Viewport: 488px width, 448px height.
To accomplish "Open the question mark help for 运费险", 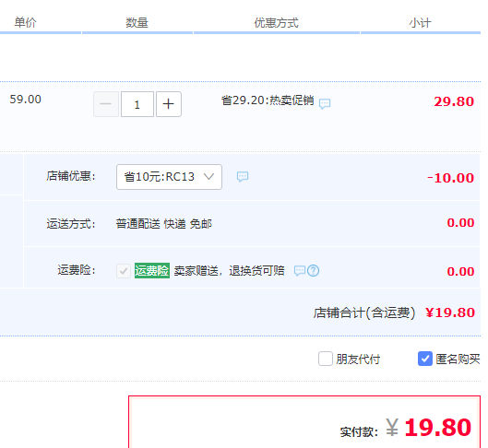I will click(x=313, y=270).
